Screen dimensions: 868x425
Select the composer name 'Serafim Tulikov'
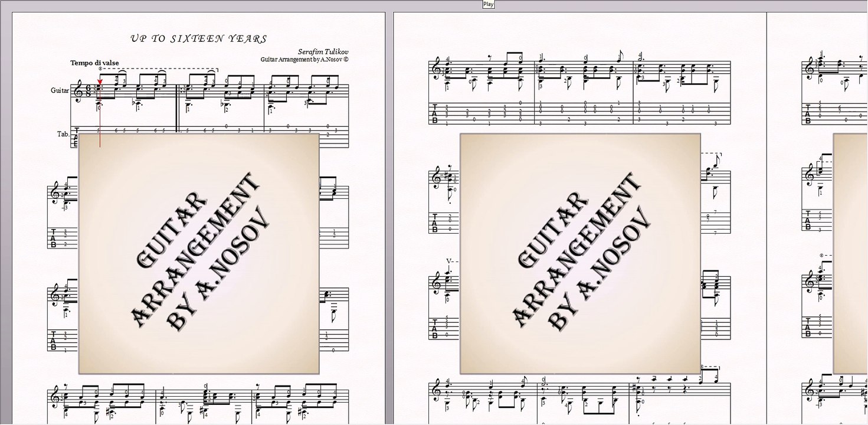323,52
